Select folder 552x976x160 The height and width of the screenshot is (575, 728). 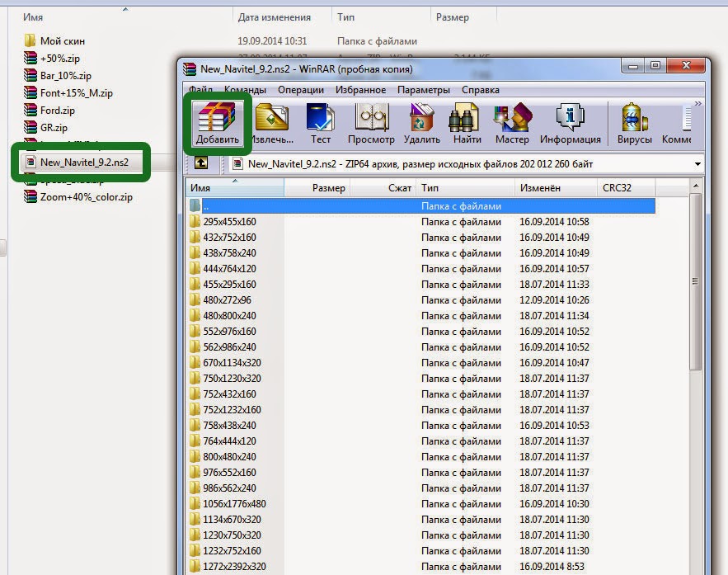(229, 332)
